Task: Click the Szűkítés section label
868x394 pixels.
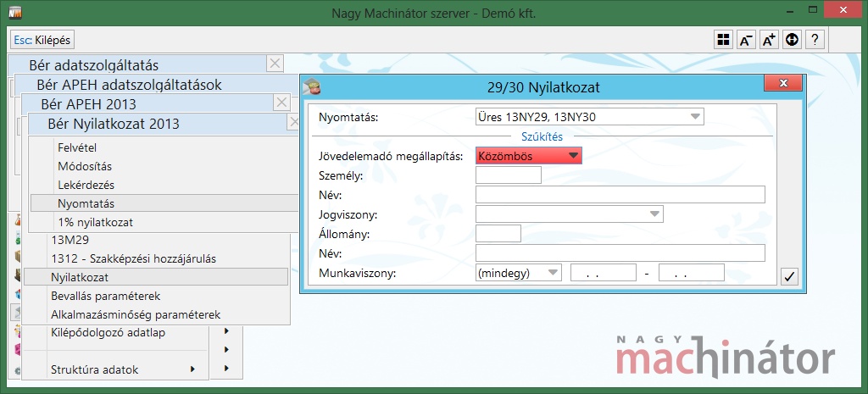Action: click(542, 136)
